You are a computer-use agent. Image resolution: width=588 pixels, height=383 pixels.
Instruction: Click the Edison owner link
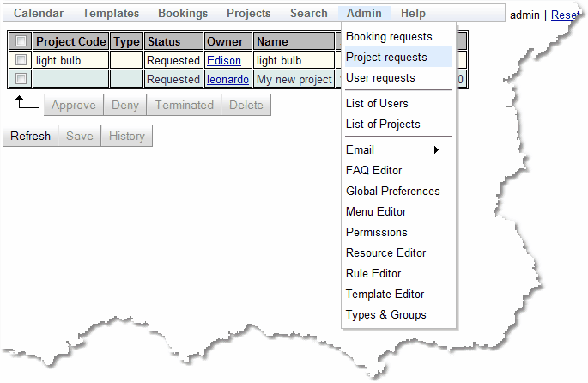(224, 61)
